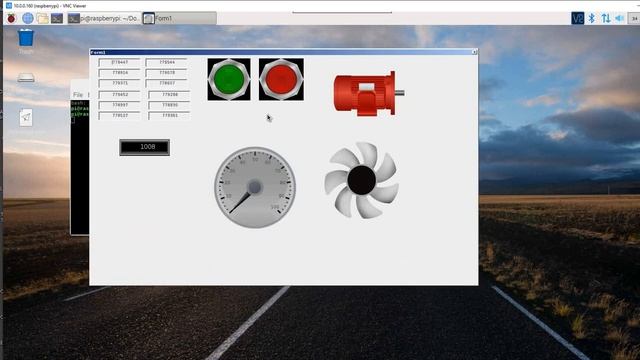Image resolution: width=640 pixels, height=360 pixels.
Task: Click the red electric motor image
Action: [x=369, y=93]
